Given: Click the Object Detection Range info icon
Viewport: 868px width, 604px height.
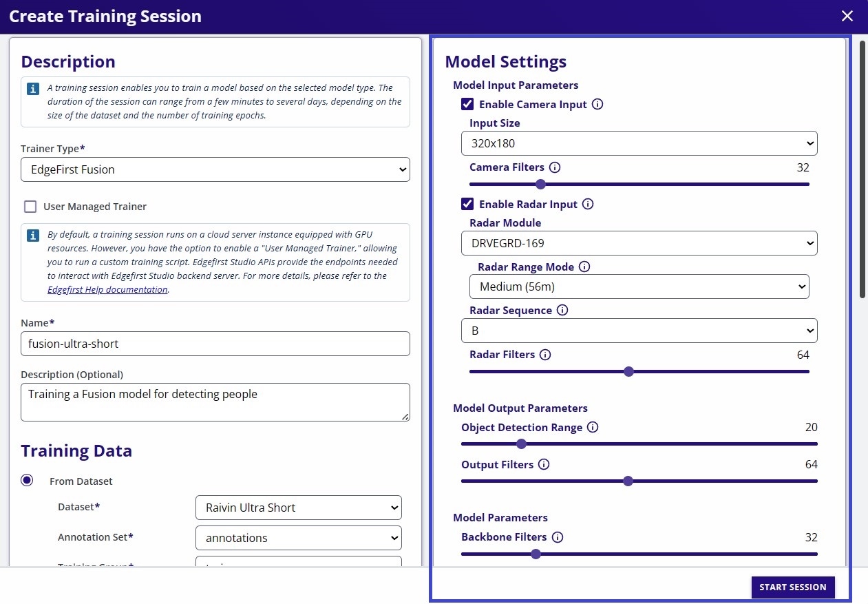Looking at the screenshot, I should click(593, 427).
